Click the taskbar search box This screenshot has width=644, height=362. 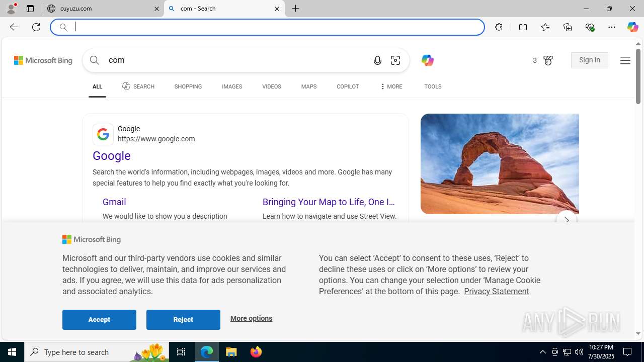point(97,352)
